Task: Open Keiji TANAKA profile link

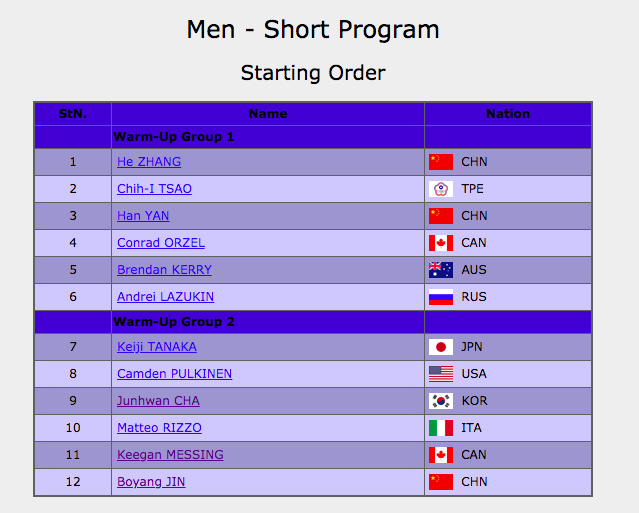Action: [157, 347]
